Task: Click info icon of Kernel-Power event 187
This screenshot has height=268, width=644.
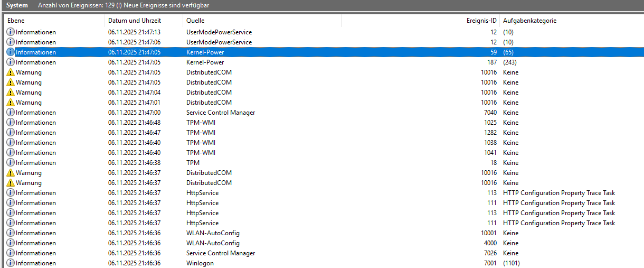Action: point(11,62)
